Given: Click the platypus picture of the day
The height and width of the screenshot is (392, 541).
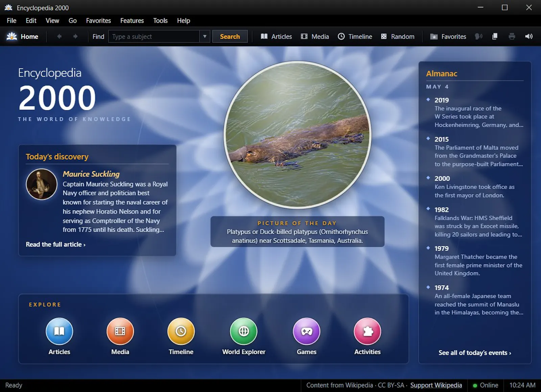Looking at the screenshot, I should [298, 135].
